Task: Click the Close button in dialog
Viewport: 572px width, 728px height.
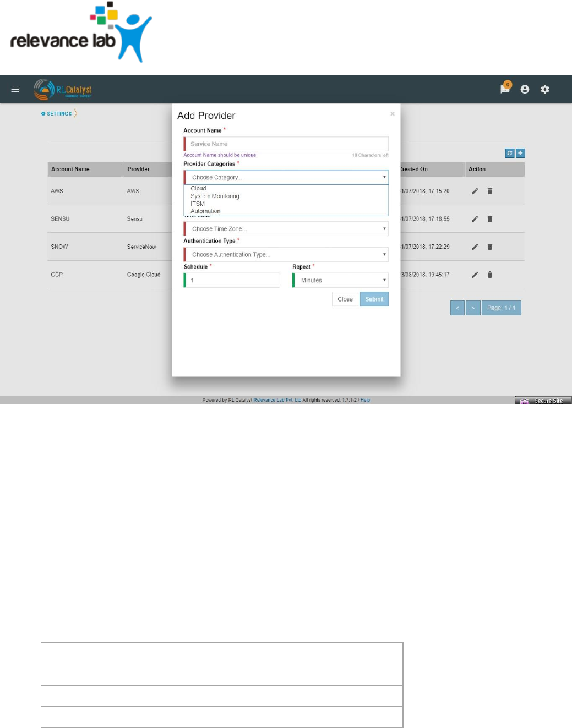Action: click(345, 299)
